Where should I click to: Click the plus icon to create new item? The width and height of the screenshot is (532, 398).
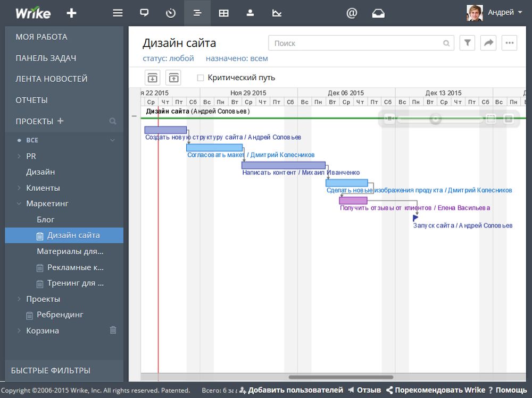pos(71,13)
